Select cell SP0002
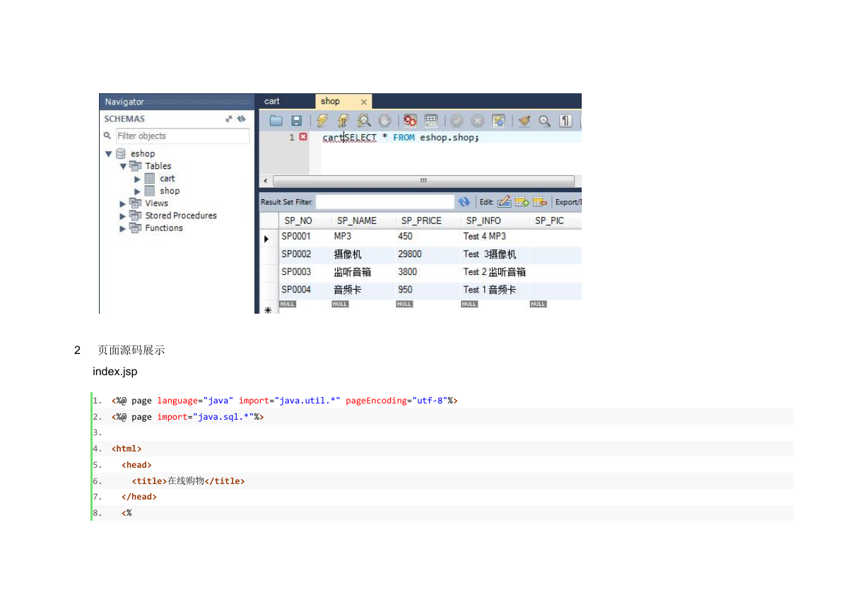Viewport: 868px width, 614px height. 296,254
